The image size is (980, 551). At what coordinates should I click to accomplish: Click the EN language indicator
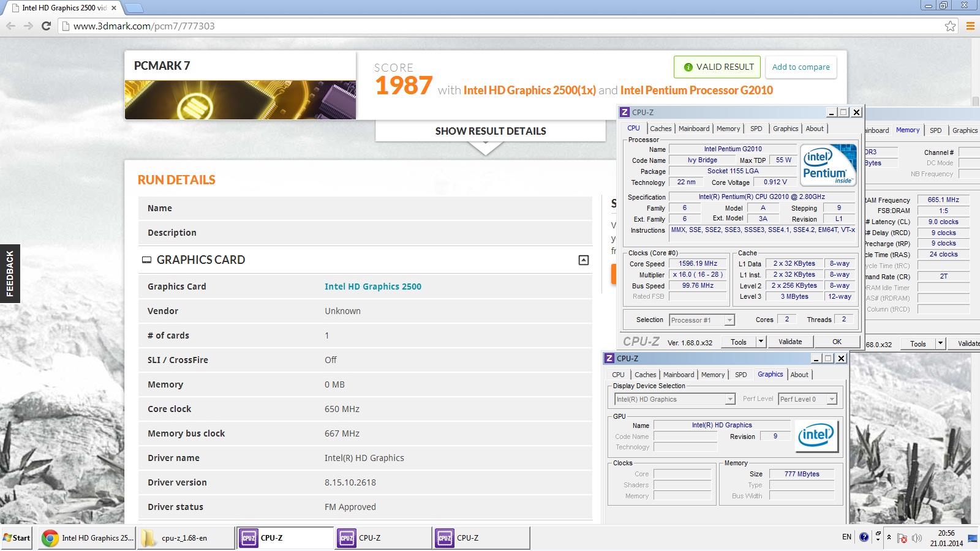point(846,537)
